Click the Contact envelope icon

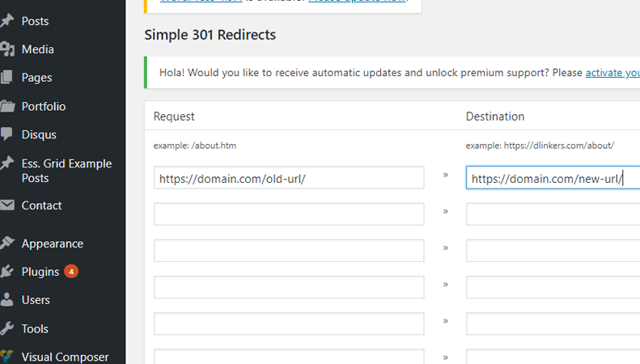coord(7,205)
